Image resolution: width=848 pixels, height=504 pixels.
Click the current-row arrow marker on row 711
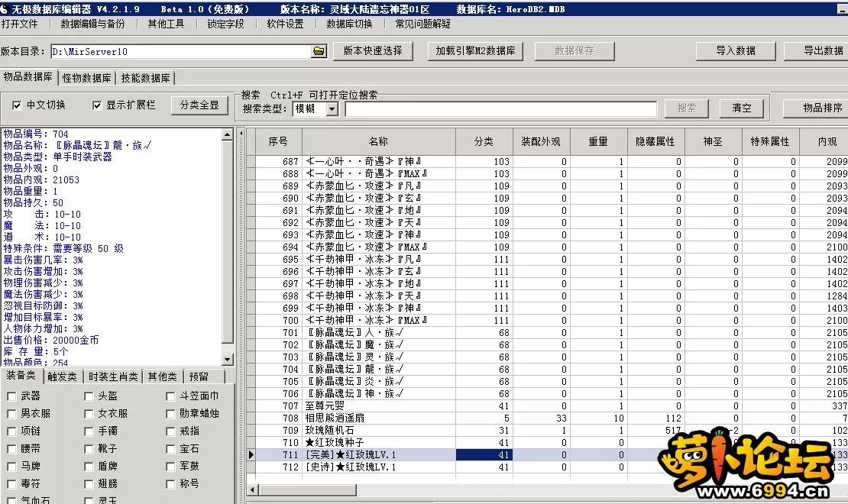[x=251, y=455]
